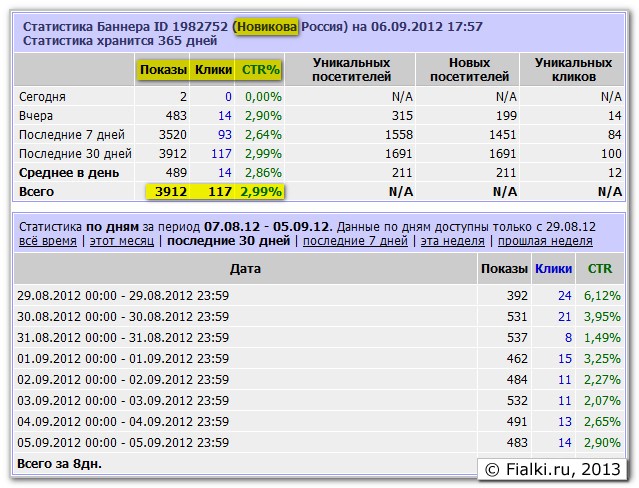Show stats for 'последние 7 дней' link
The image size is (639, 488).
coord(355,241)
